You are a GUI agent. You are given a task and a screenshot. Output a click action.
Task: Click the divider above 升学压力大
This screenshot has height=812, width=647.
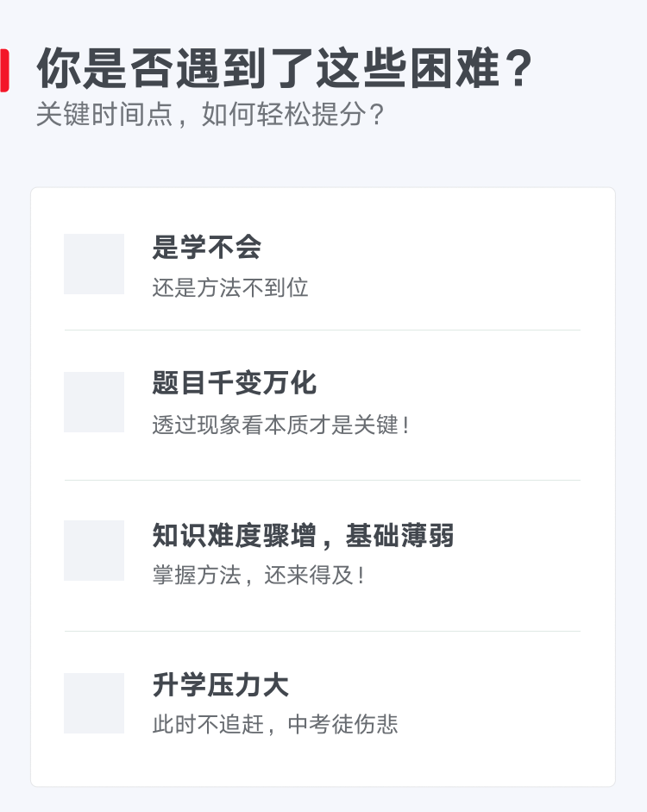click(323, 632)
